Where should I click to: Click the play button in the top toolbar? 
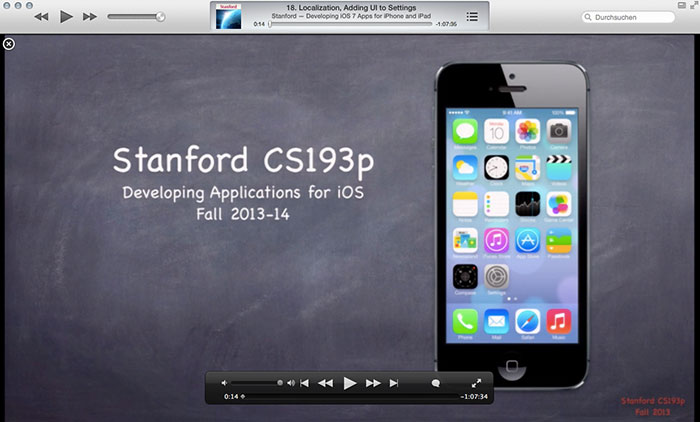(x=66, y=17)
